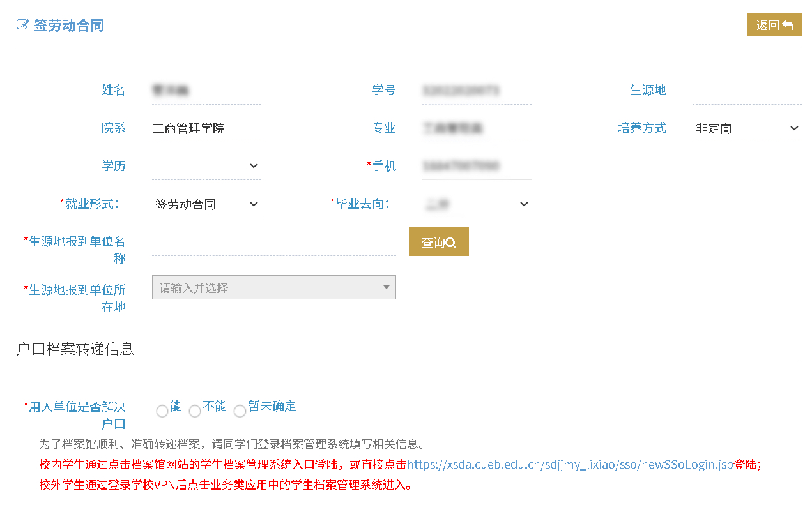This screenshot has width=812, height=512.
Task: Click the 生源地报到单位名称 input field
Action: tap(273, 243)
